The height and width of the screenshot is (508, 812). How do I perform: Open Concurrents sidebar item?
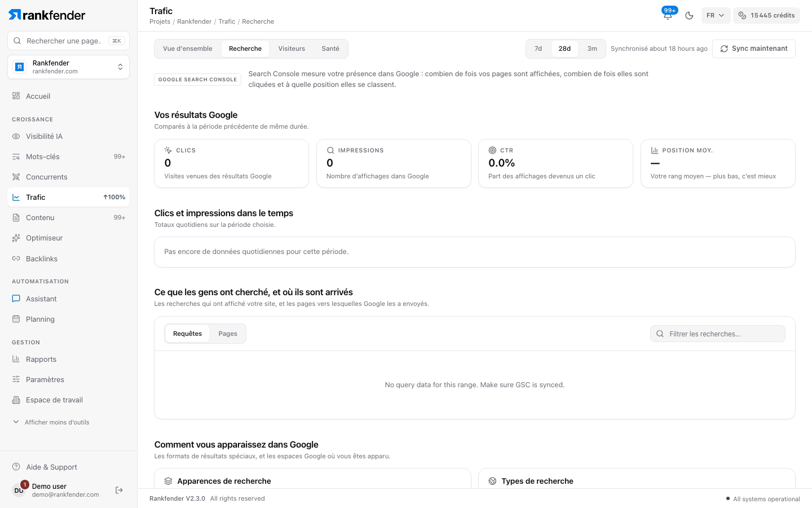pos(68,177)
